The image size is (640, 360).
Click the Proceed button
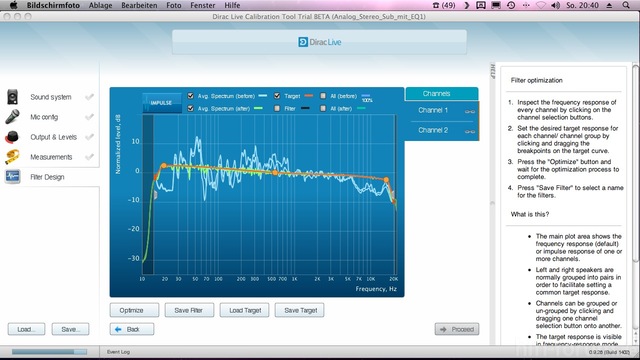tap(457, 329)
